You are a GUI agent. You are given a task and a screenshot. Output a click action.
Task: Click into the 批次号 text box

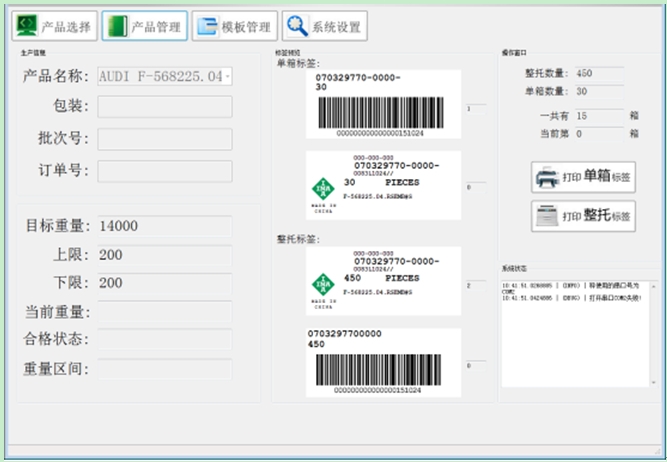pos(164,139)
